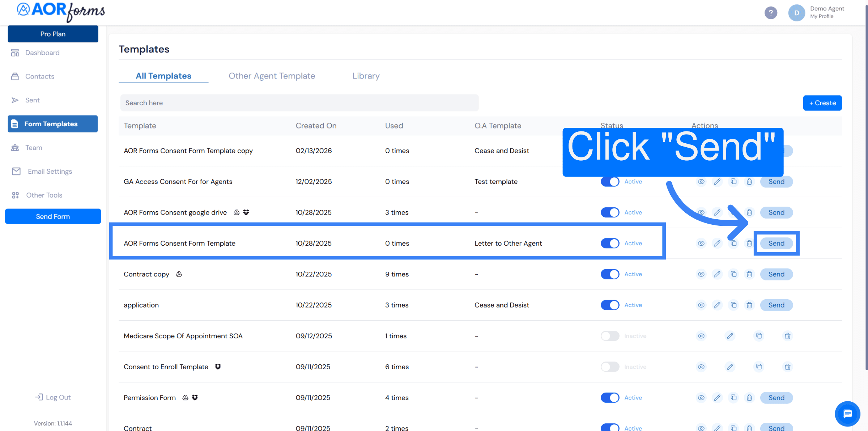This screenshot has height=431, width=868.
Task: Duplicate the Permission Form template
Action: coord(733,397)
